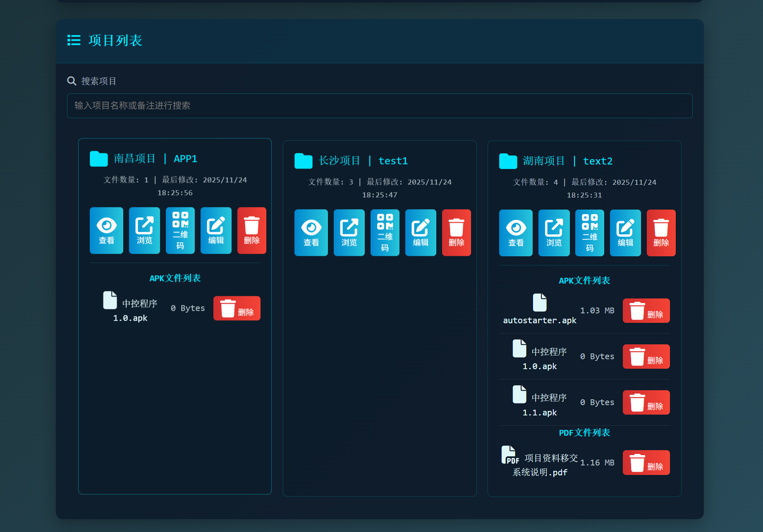763x532 pixels.
Task: Delete autostarter.apk from 湖南项目
Action: click(646, 310)
